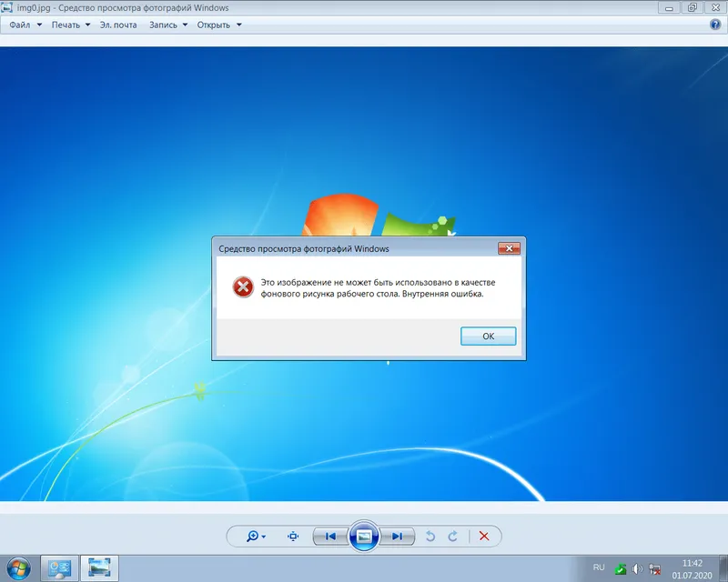Open the Запись menu
The image size is (728, 582).
(x=163, y=25)
